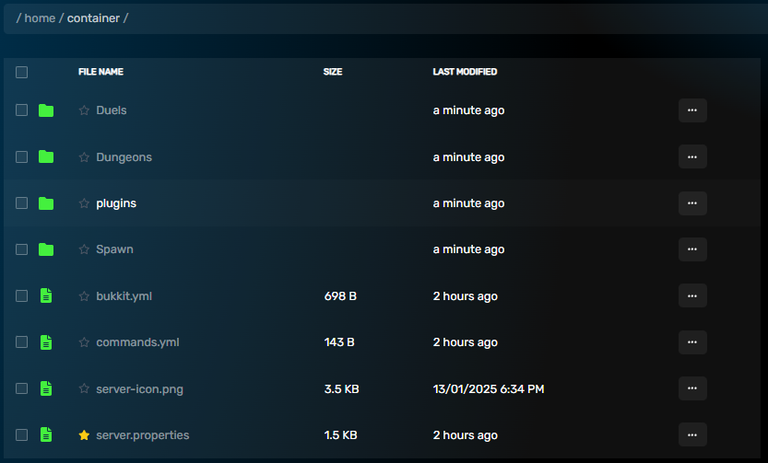Star the Spawn folder
768x463 pixels.
pos(84,249)
